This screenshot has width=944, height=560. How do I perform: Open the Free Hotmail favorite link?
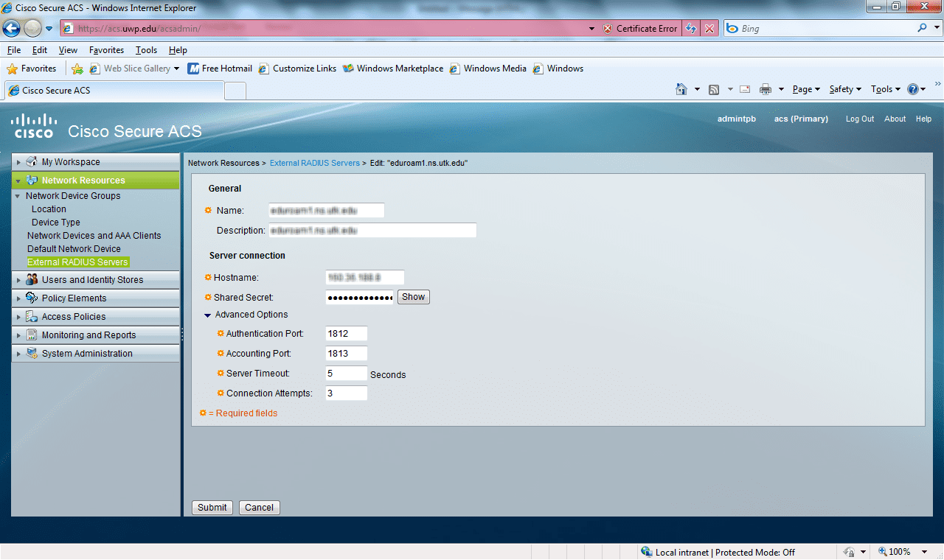[220, 69]
